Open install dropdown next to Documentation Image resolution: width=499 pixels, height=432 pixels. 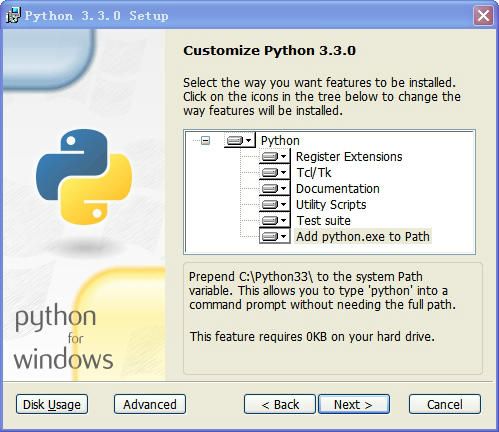tap(275, 188)
